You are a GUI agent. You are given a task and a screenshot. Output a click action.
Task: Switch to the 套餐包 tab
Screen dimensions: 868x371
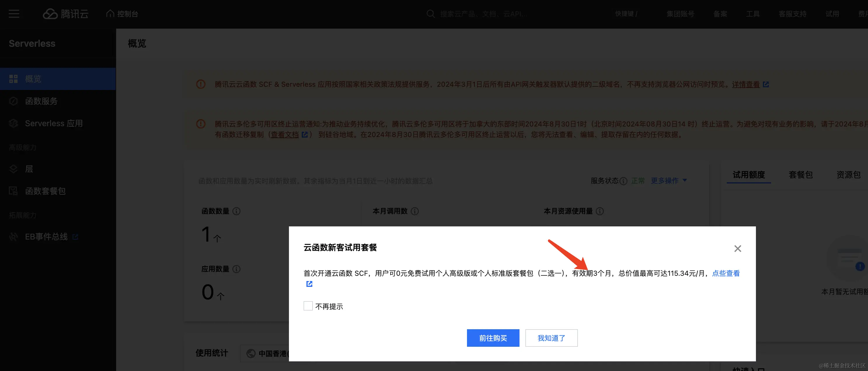[x=801, y=175]
